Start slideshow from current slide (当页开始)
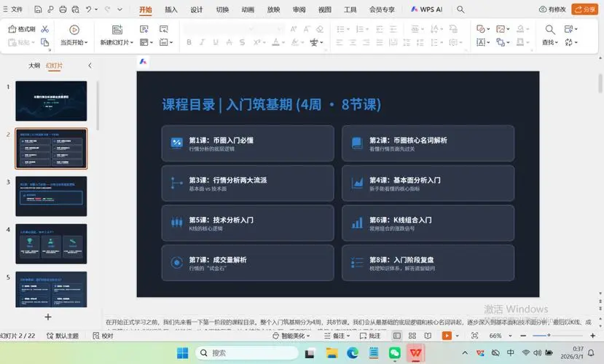The image size is (604, 364). 74,42
